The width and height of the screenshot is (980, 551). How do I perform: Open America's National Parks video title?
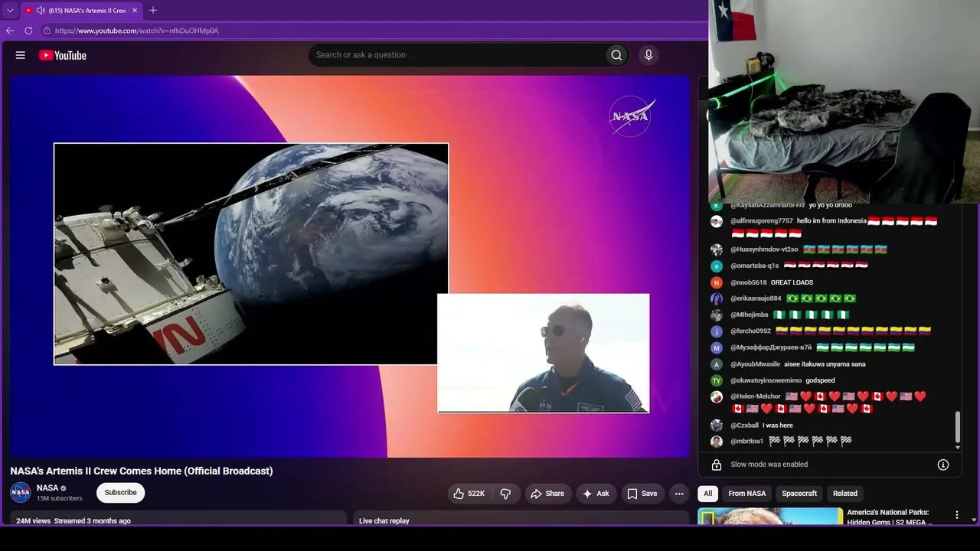(890, 517)
